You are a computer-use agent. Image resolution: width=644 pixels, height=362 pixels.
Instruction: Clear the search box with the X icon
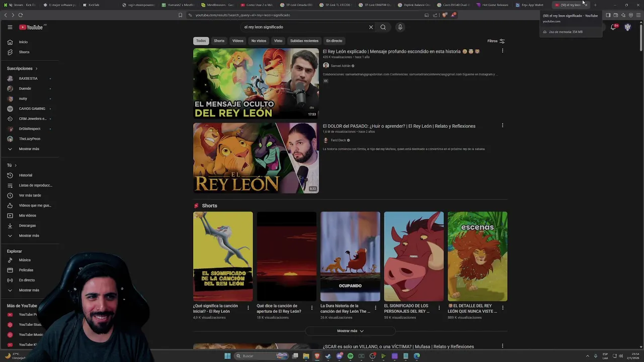coord(371,27)
